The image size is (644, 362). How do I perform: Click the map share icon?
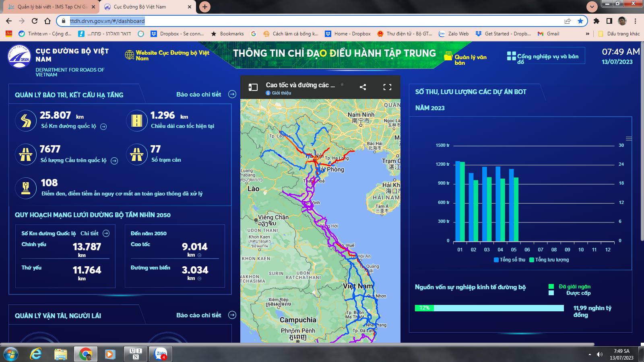point(363,87)
